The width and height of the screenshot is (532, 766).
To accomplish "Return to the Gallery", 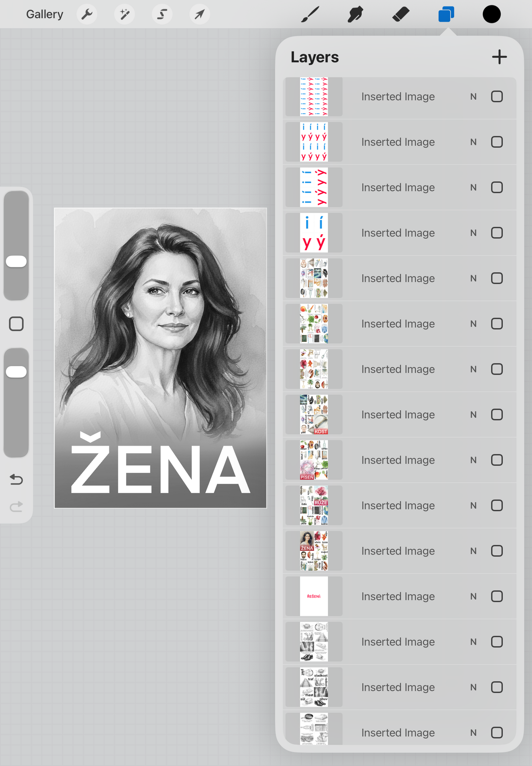I will [x=44, y=14].
